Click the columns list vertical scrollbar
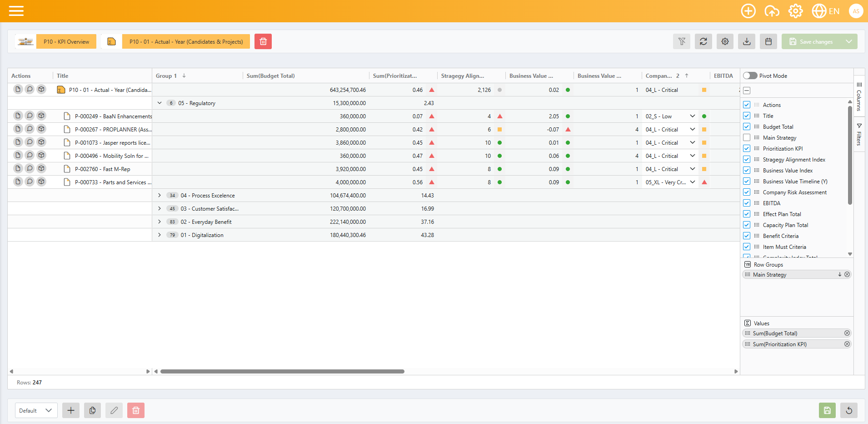The image size is (868, 424). (850, 155)
